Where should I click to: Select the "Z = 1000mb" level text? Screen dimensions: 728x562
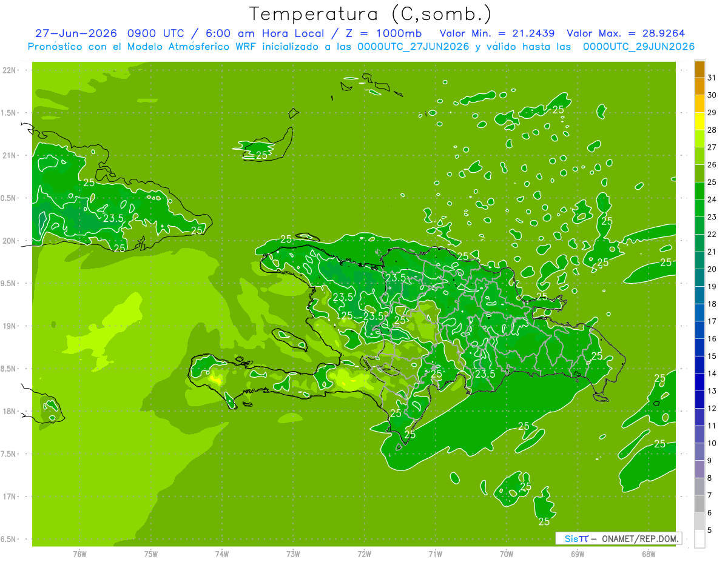[x=383, y=33]
